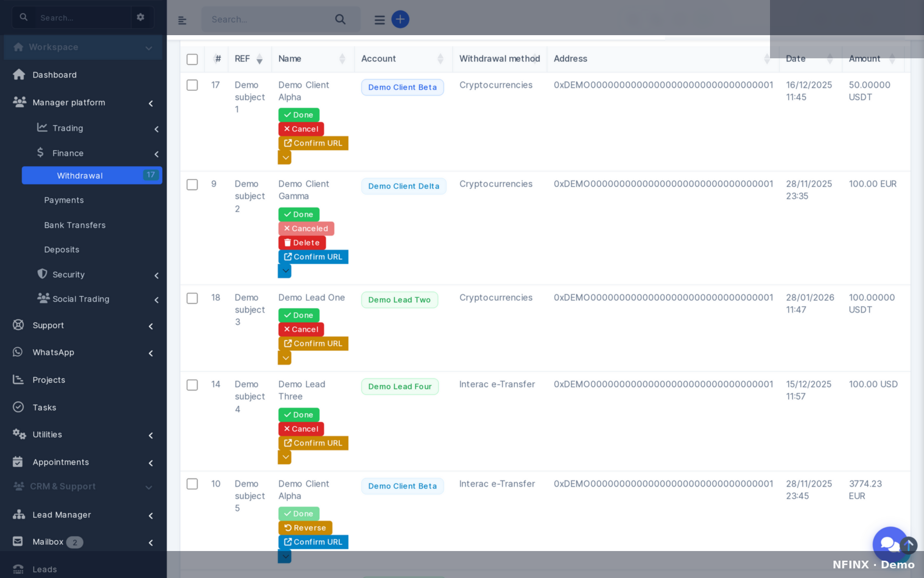Select checkbox for row 18
This screenshot has height=578, width=924.
[192, 299]
